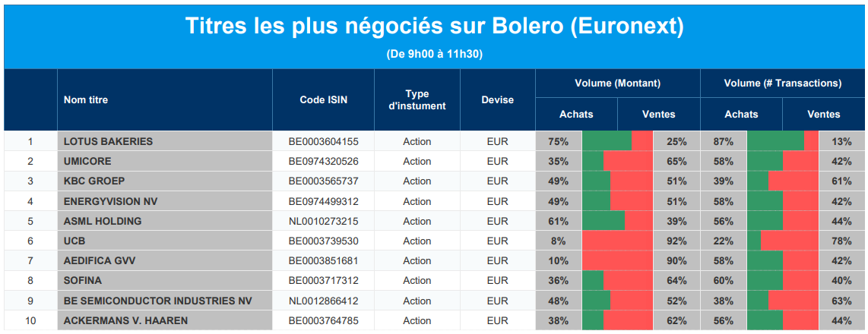This screenshot has height=334, width=868.
Task: Select the "Volume (# Transactions)" header
Action: pos(782,83)
